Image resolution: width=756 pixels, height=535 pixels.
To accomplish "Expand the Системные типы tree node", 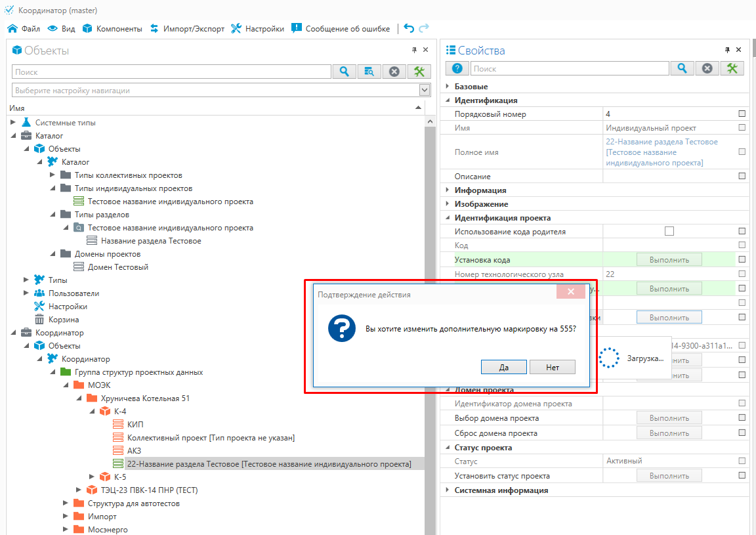I will pyautogui.click(x=13, y=123).
